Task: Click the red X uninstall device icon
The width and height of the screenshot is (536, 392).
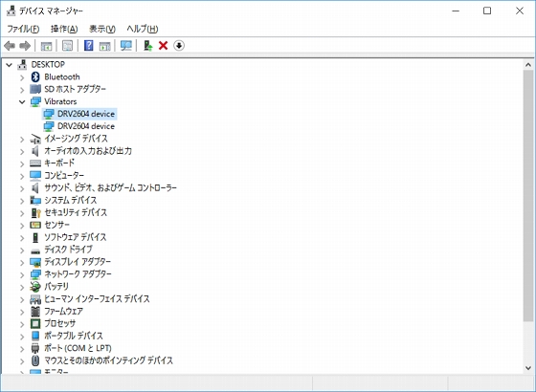Action: [x=163, y=46]
